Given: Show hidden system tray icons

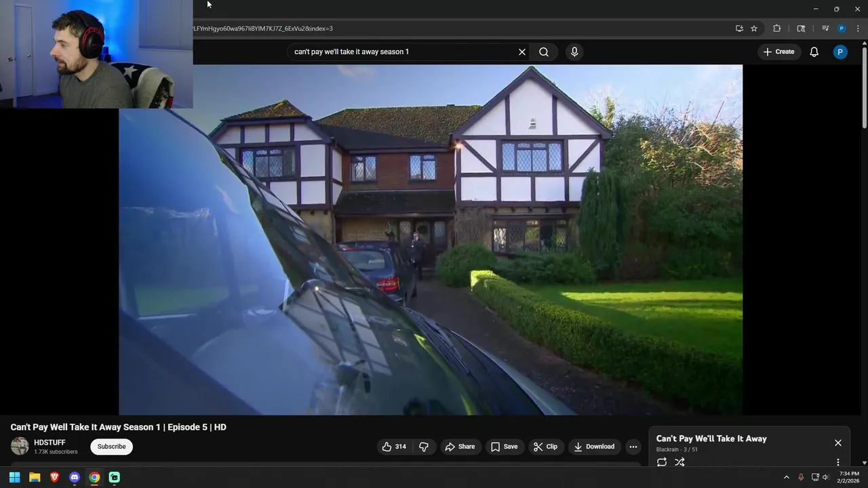Looking at the screenshot, I should tap(787, 477).
